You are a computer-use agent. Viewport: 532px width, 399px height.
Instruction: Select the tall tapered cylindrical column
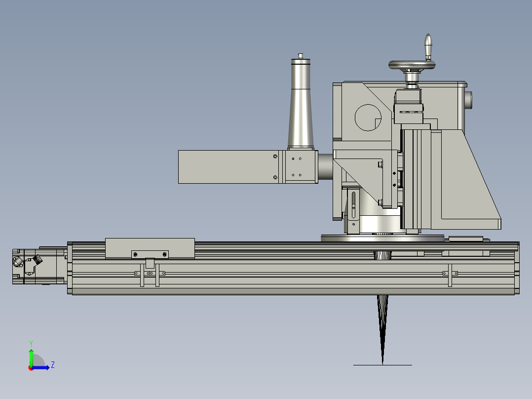(301, 104)
